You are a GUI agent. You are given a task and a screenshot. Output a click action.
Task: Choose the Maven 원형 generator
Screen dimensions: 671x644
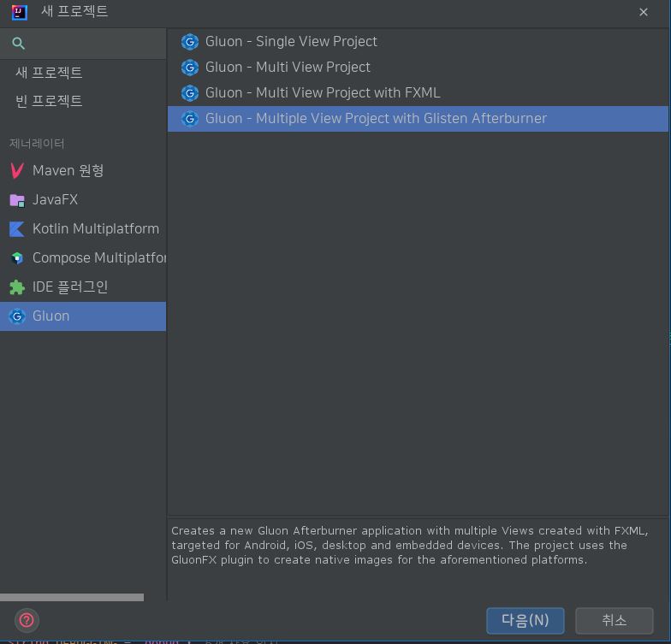click(x=83, y=171)
